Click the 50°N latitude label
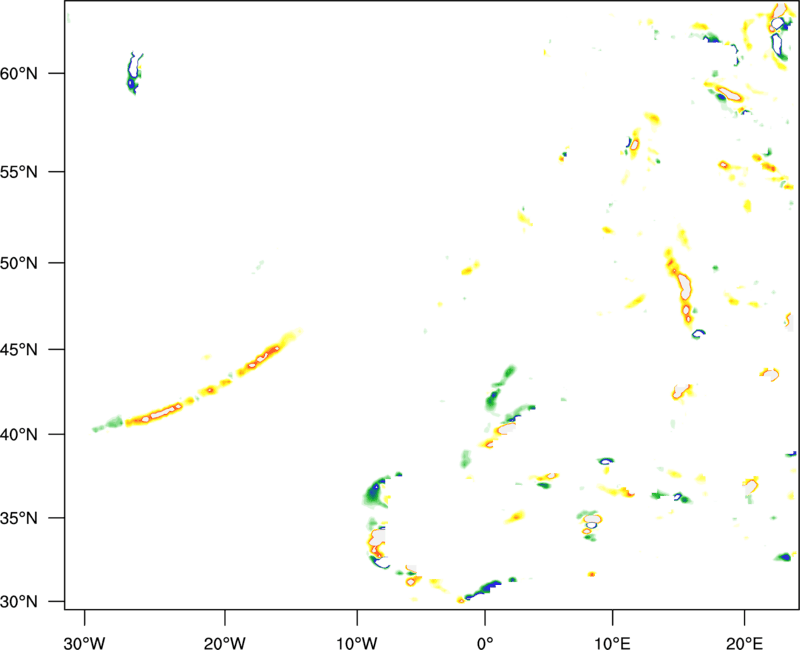The image size is (800, 650). point(19,264)
